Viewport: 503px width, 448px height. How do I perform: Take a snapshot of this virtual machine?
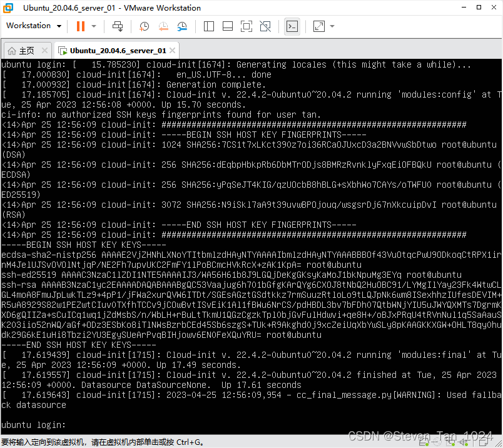click(x=144, y=26)
